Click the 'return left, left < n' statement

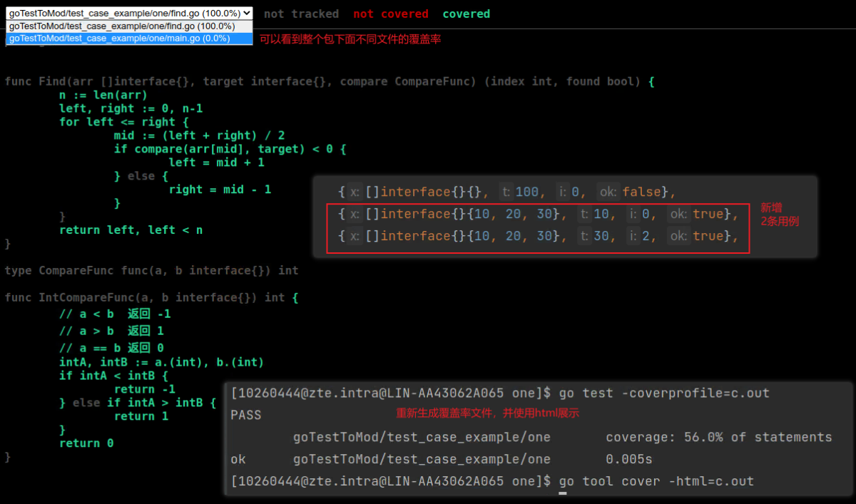(x=131, y=230)
